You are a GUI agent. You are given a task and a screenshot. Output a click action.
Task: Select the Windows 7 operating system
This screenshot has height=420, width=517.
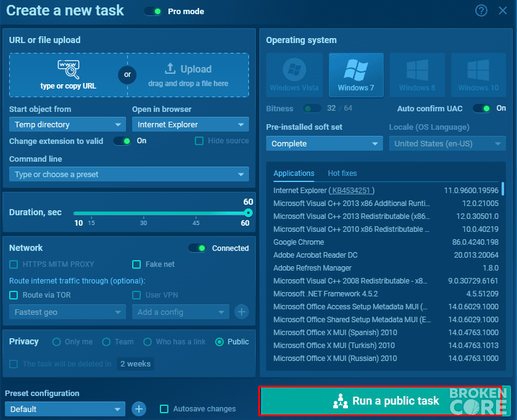pos(356,75)
